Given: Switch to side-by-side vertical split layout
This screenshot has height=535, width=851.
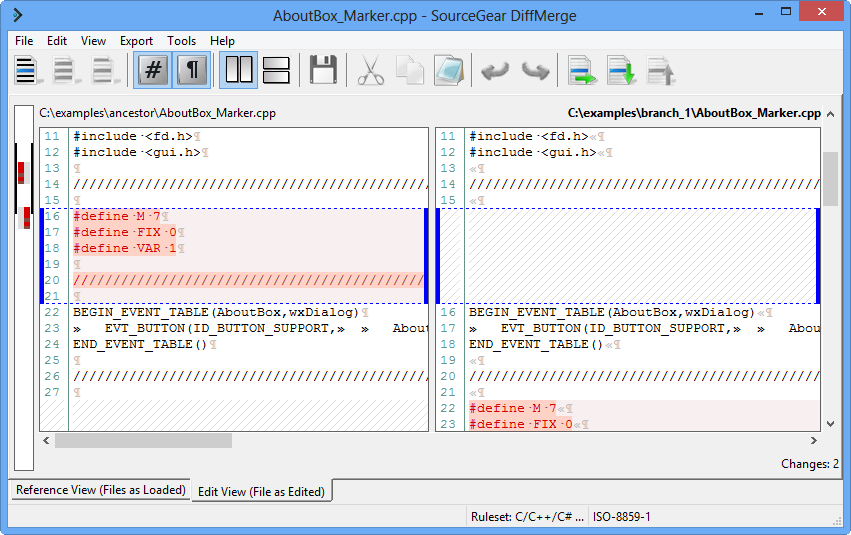Looking at the screenshot, I should click(x=238, y=71).
